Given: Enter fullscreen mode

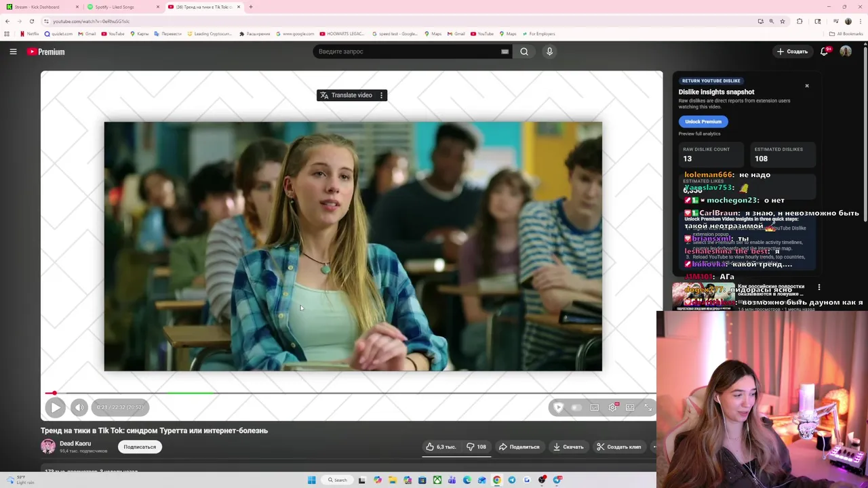Looking at the screenshot, I should [648, 407].
